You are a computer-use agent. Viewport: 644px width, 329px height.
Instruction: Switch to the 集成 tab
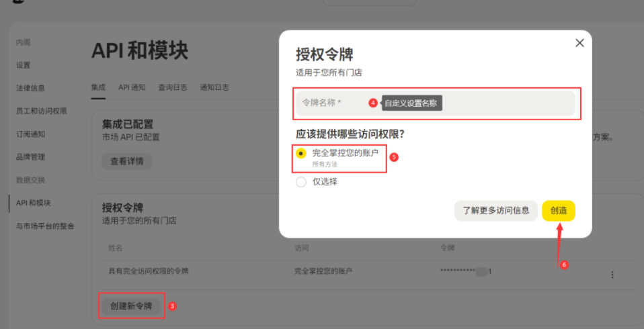[98, 87]
